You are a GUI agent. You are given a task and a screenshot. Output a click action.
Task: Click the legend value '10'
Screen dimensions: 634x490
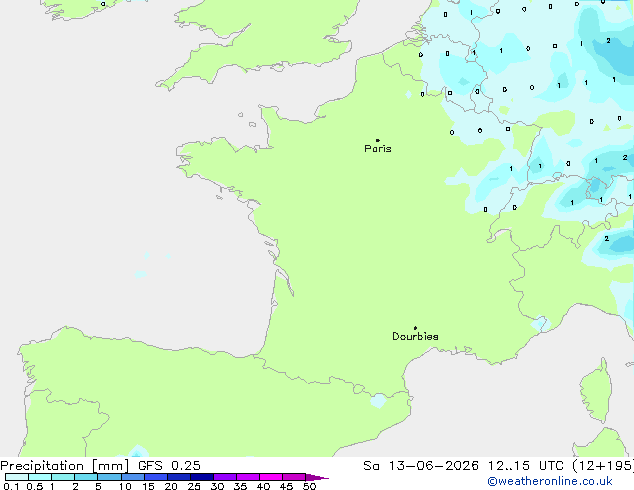(x=125, y=486)
